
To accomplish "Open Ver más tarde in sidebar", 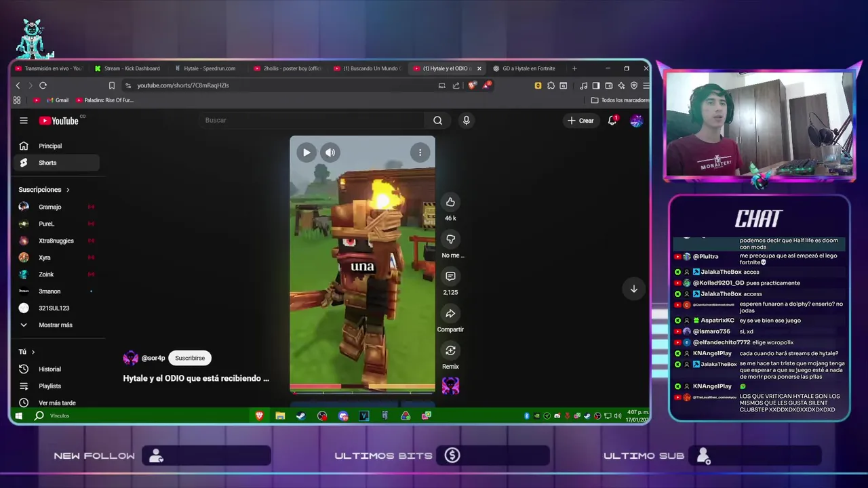I will [56, 403].
